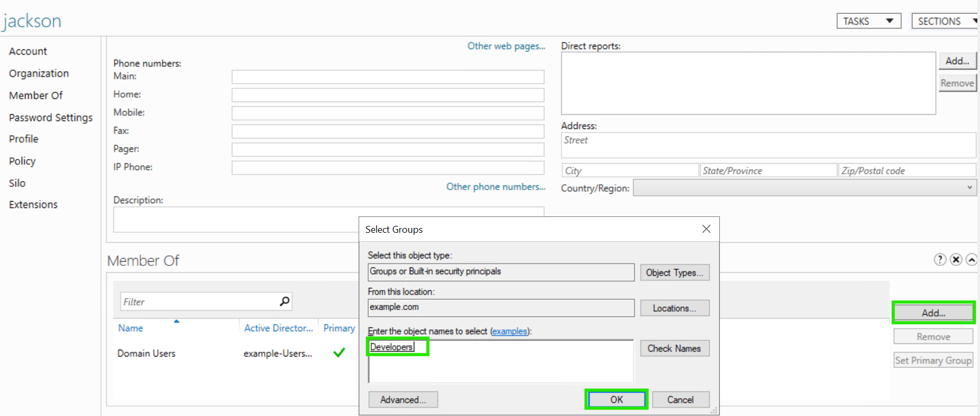The width and height of the screenshot is (980, 416).
Task: Collapse the Member Of section chevron
Action: click(972, 260)
